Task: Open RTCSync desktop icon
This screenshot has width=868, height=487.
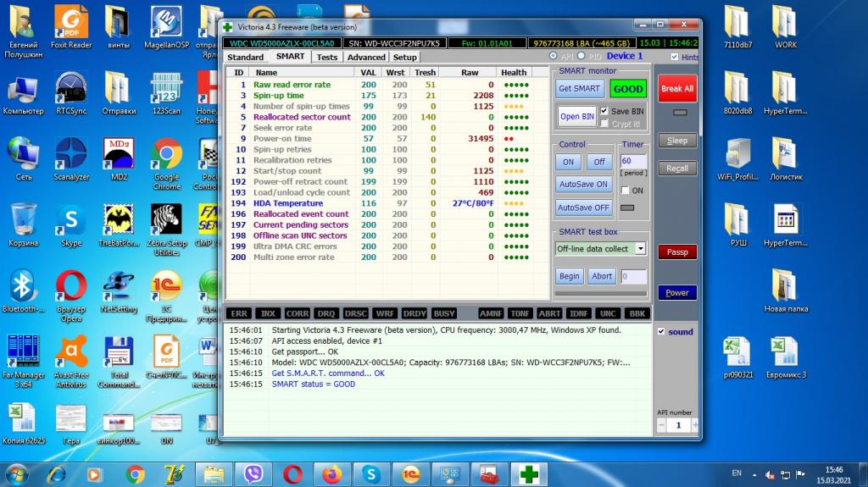Action: [x=71, y=93]
